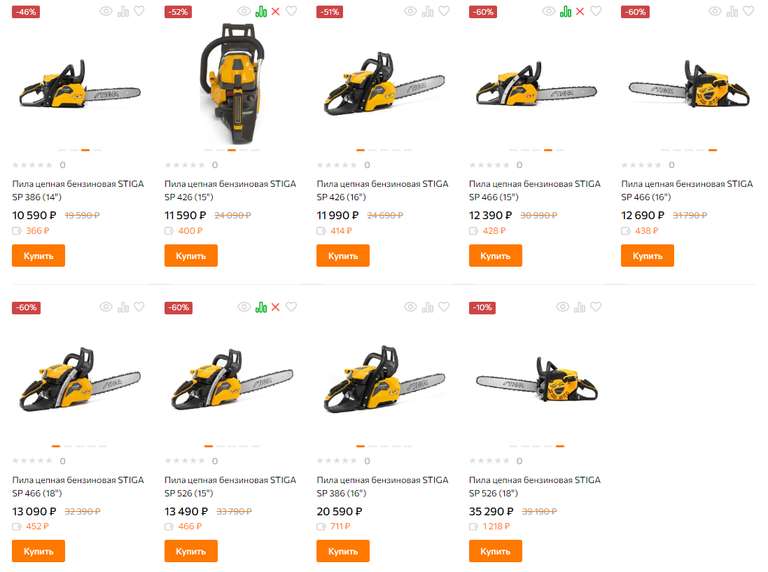The width and height of the screenshot is (768, 572).
Task: Favorite the SP 466 (16") chainsaw heart icon
Action: tap(748, 11)
